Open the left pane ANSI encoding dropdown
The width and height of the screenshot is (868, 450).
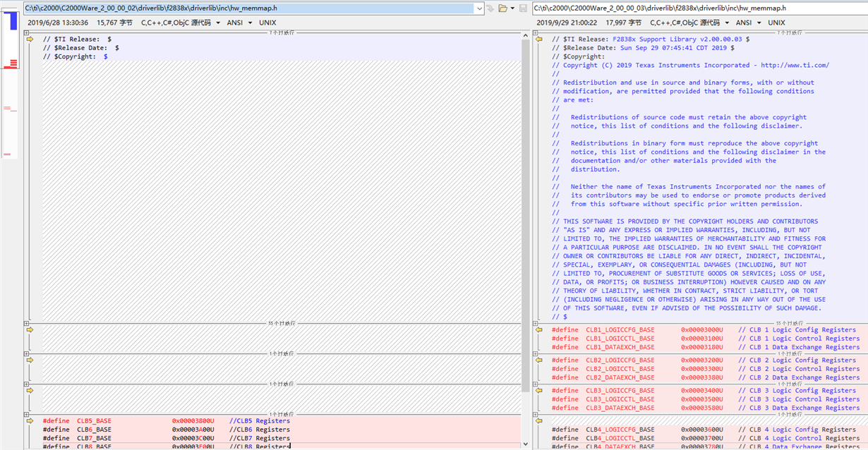(x=239, y=23)
